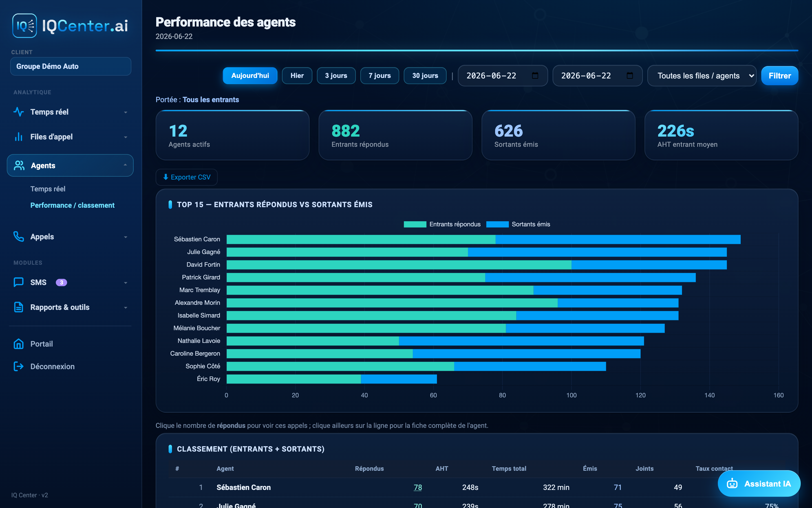Click the Rapports & outils document icon

18,307
